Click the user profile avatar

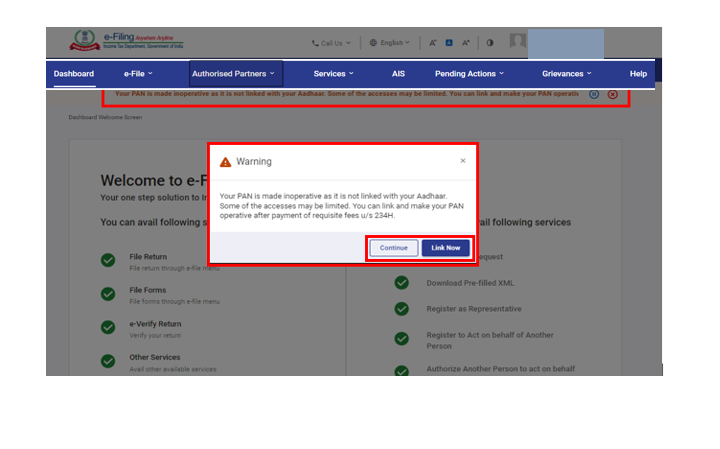coord(517,42)
